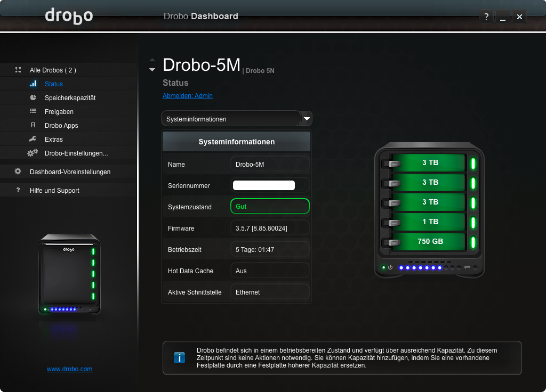546x392 pixels.
Task: Open Freigaben section
Action: click(x=59, y=112)
